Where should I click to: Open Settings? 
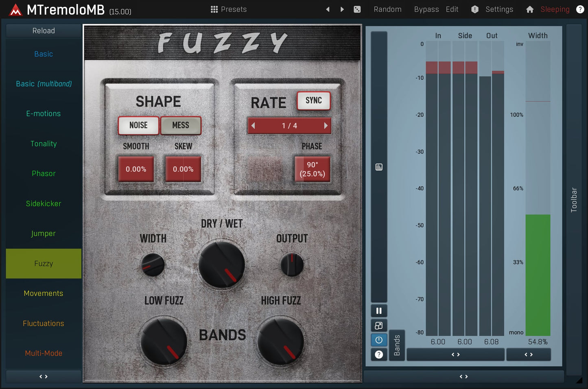pyautogui.click(x=499, y=9)
